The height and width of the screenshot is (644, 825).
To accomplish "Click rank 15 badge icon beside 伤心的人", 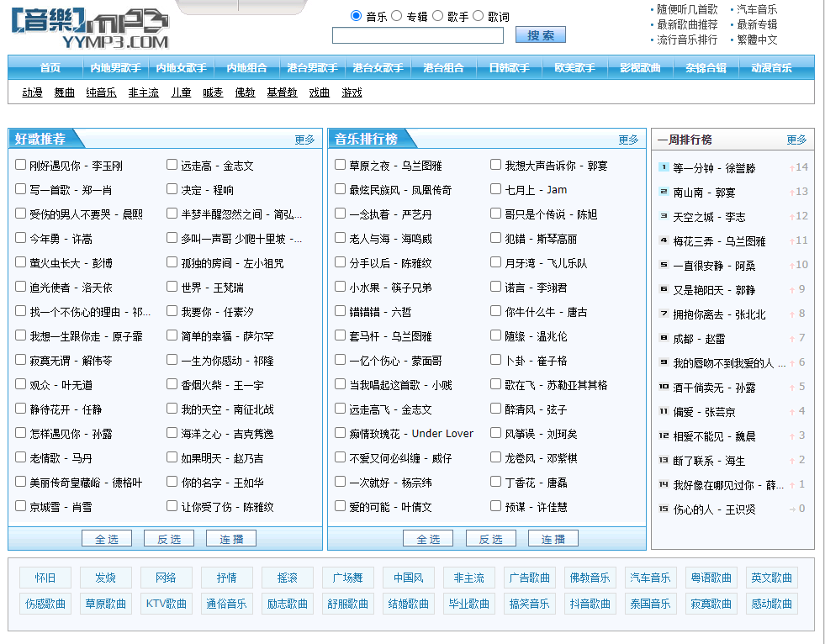I will click(x=664, y=509).
